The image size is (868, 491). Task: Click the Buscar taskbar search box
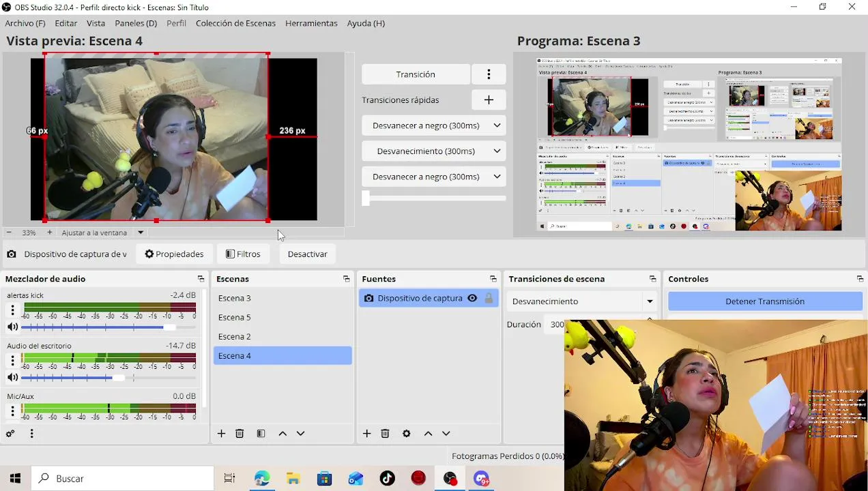(x=123, y=479)
